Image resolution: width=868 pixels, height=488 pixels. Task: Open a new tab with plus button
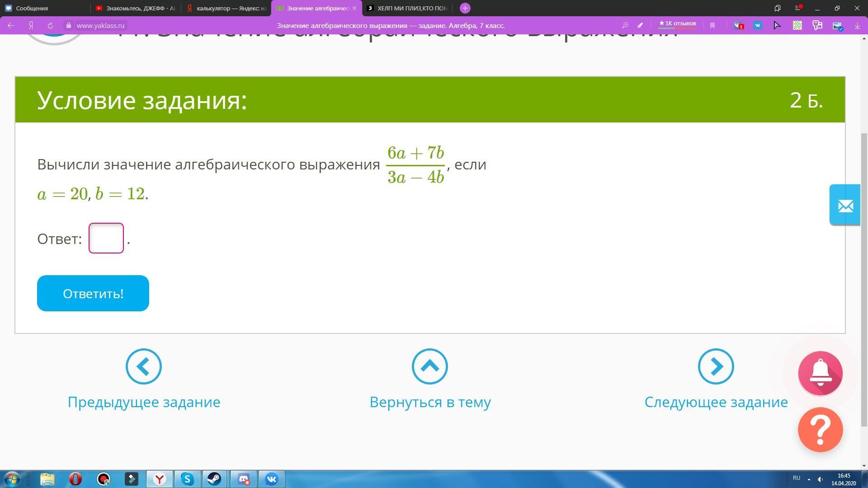465,8
